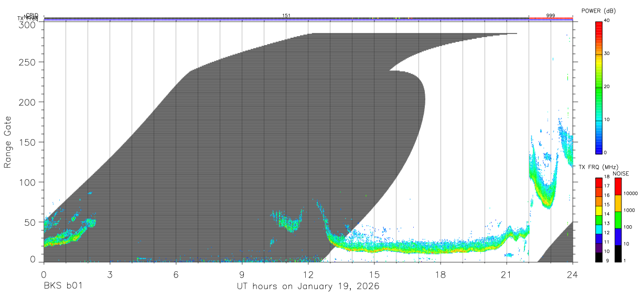The width and height of the screenshot is (644, 297).
Task: Pick the orange-red 17 MHz frequency swatch
Action: (x=599, y=192)
